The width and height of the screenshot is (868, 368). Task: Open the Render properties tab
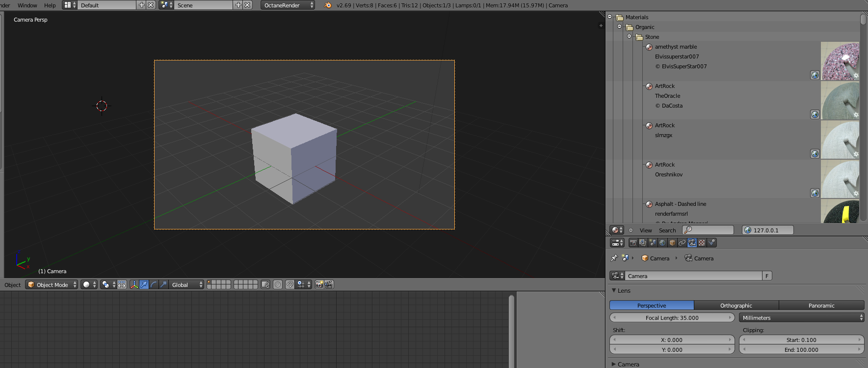click(x=633, y=243)
